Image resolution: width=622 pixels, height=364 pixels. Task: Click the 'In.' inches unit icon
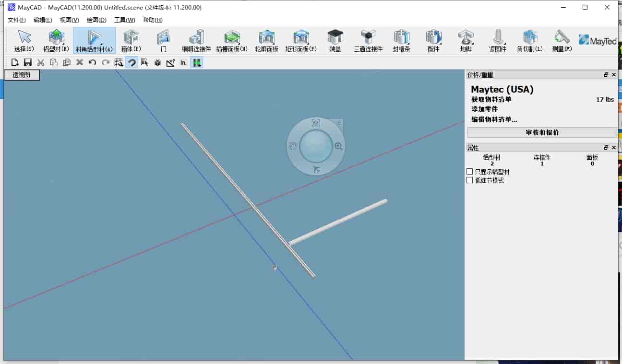[x=183, y=62]
